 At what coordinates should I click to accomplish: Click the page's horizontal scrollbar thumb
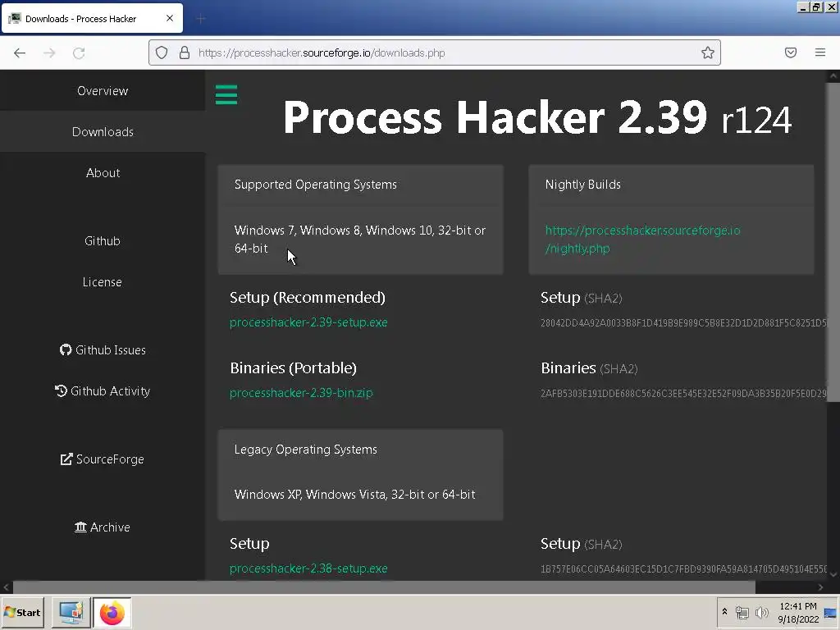click(384, 587)
